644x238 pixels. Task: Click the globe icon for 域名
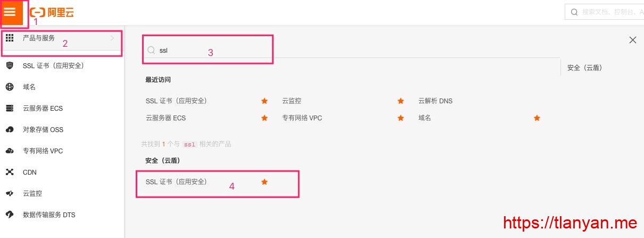10,87
